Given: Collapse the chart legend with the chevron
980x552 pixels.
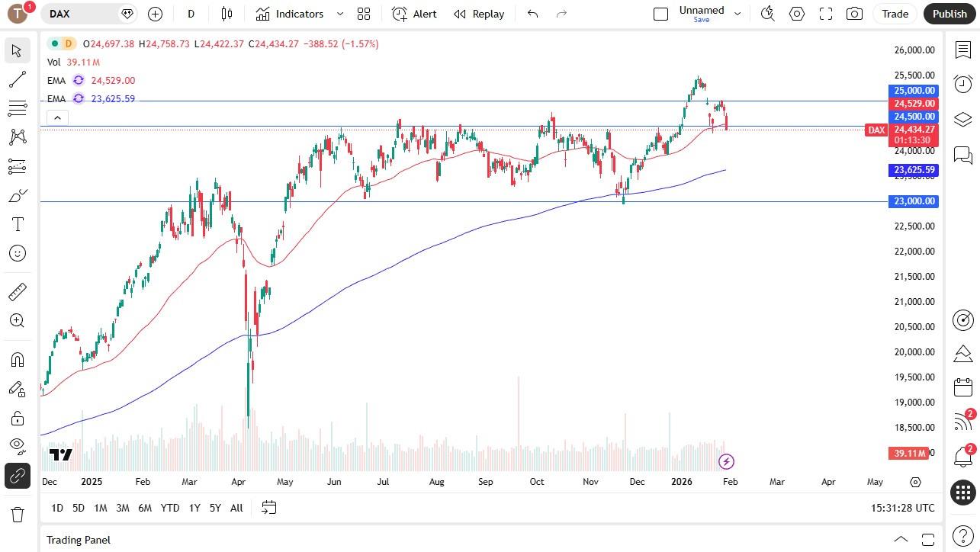Looking at the screenshot, I should (57, 117).
